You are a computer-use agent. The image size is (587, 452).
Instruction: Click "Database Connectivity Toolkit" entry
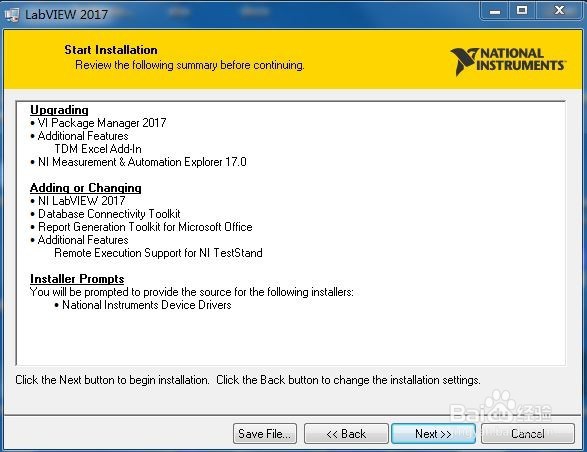[x=109, y=214]
